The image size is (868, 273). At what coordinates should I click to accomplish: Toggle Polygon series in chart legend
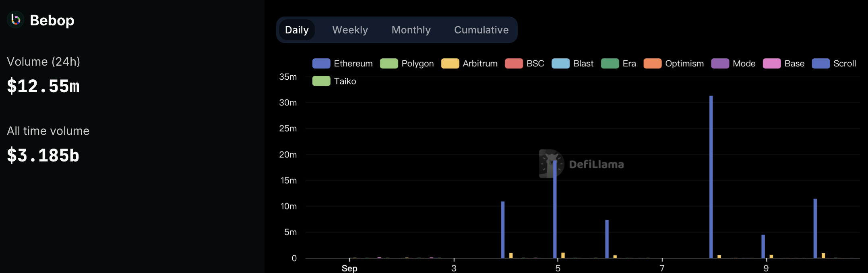click(x=407, y=64)
